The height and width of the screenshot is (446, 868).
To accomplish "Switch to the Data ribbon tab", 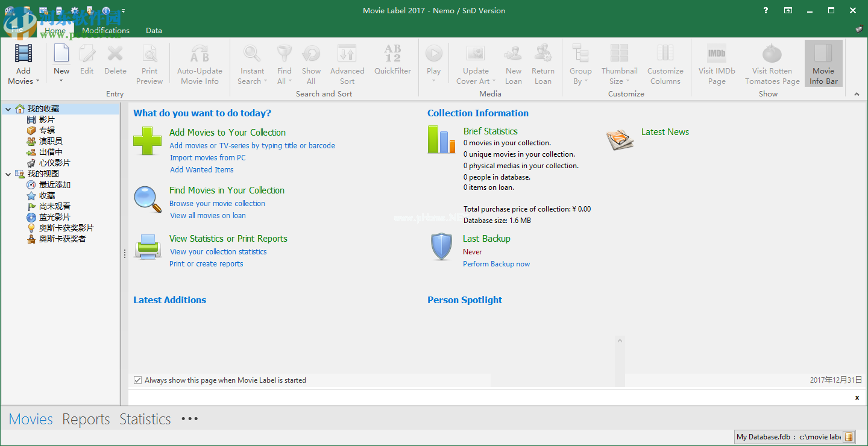I will pyautogui.click(x=154, y=30).
